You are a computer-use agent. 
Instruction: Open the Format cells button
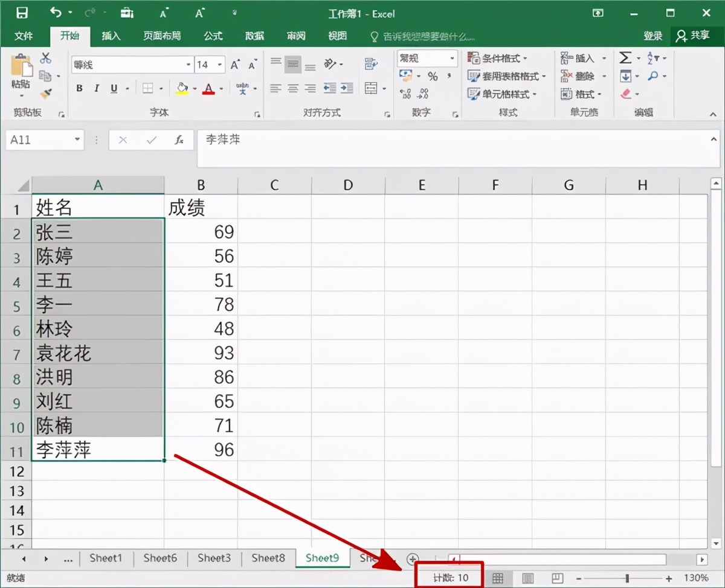(582, 94)
